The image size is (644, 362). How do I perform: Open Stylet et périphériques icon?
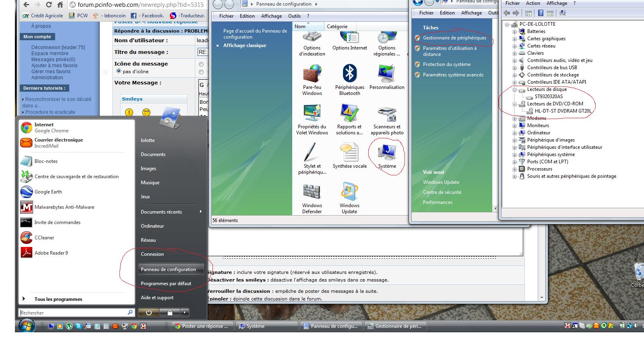pos(312,159)
